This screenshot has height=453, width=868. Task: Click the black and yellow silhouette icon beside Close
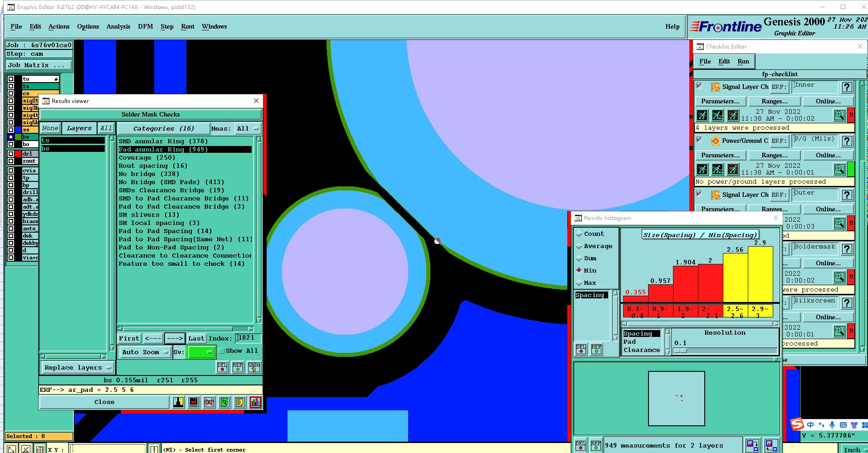click(x=178, y=402)
